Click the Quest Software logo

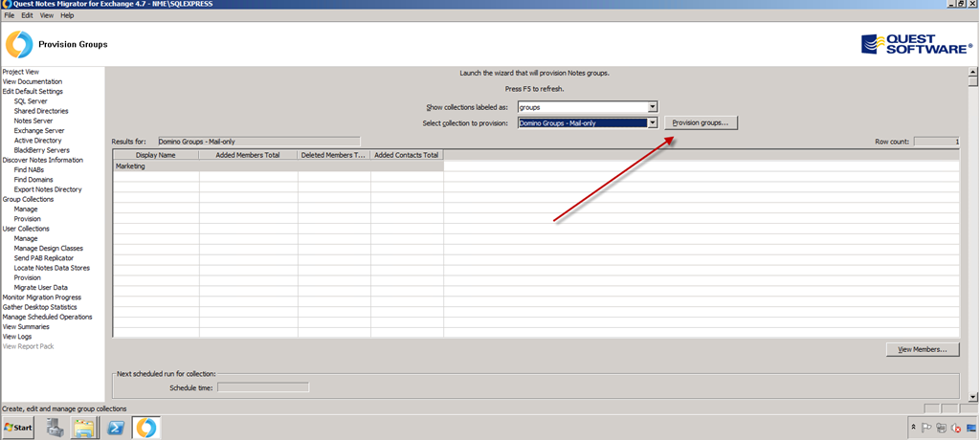(x=917, y=44)
